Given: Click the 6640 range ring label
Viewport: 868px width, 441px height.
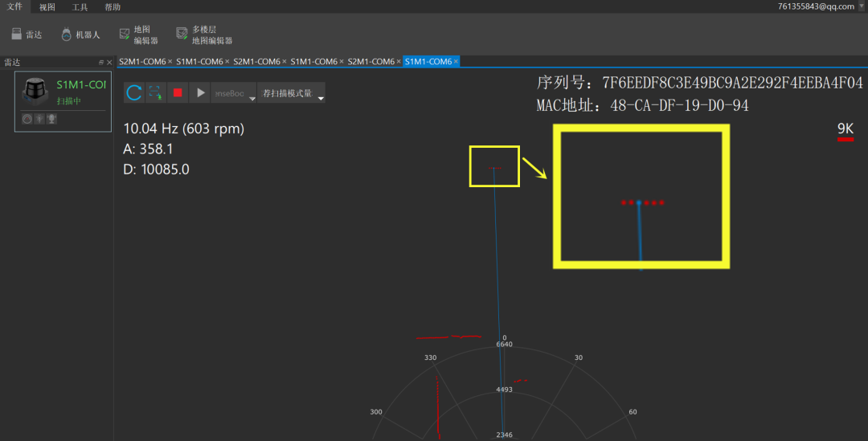Looking at the screenshot, I should point(504,344).
